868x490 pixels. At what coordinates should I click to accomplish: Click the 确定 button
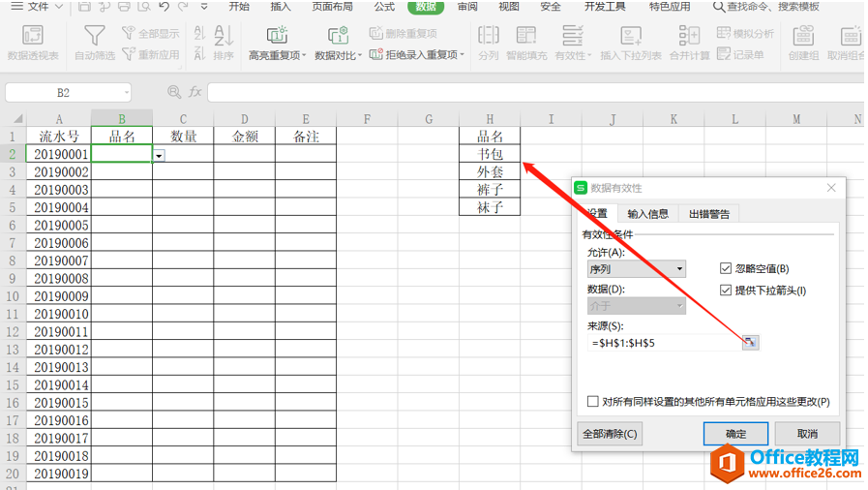point(735,434)
